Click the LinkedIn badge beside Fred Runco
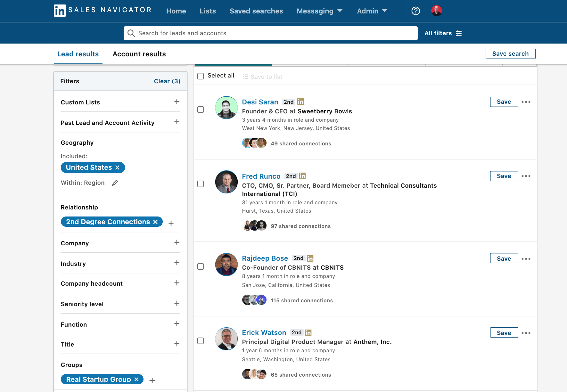567x392 pixels. [302, 176]
